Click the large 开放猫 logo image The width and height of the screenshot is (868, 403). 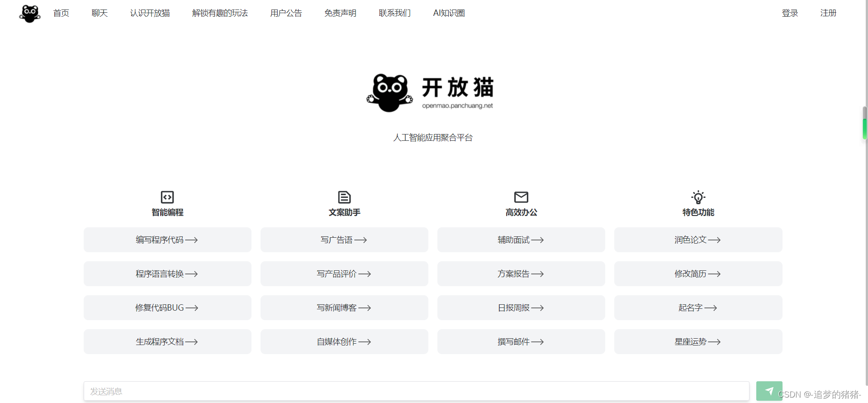pyautogui.click(x=430, y=93)
